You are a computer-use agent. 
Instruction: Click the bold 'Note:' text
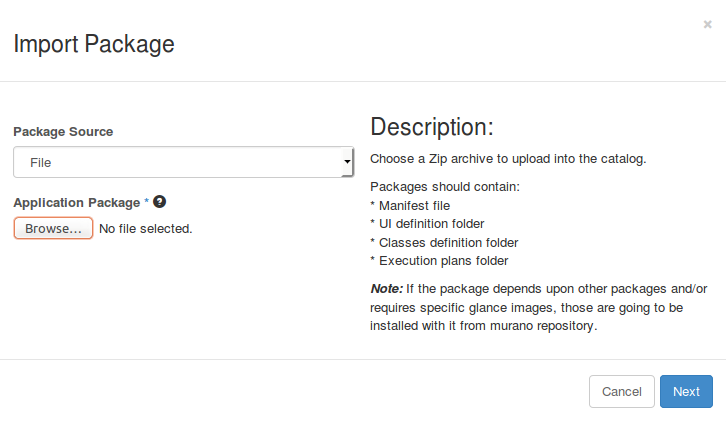point(386,288)
